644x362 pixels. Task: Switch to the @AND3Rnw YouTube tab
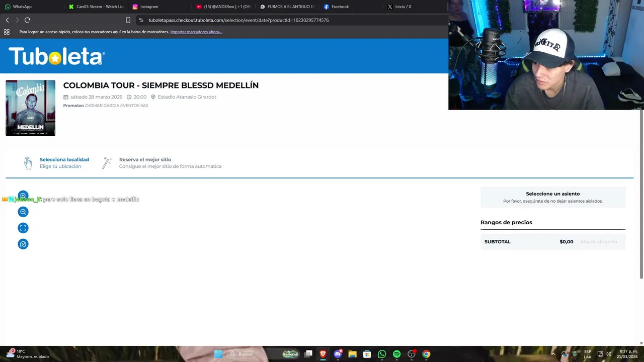click(223, 7)
